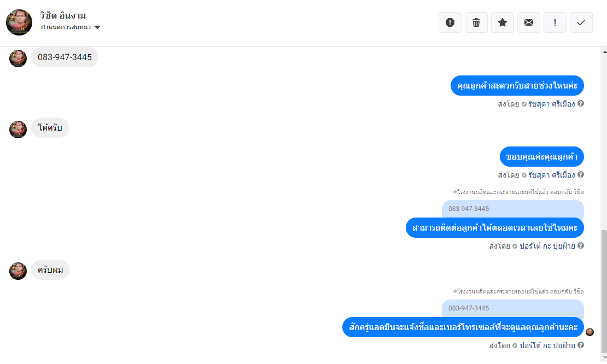Delete conversation using trash icon
The image size is (607, 364).
point(476,22)
